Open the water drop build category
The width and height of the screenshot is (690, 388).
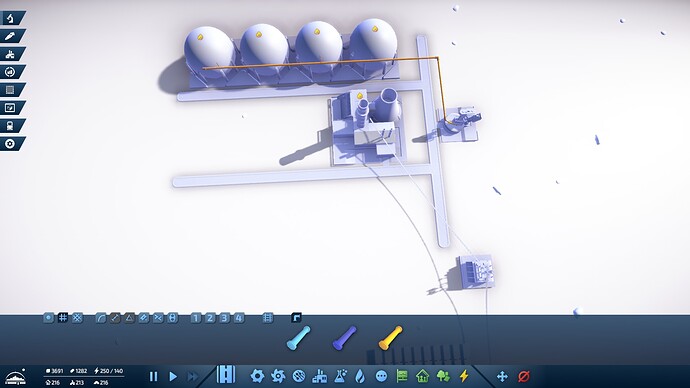tap(360, 377)
